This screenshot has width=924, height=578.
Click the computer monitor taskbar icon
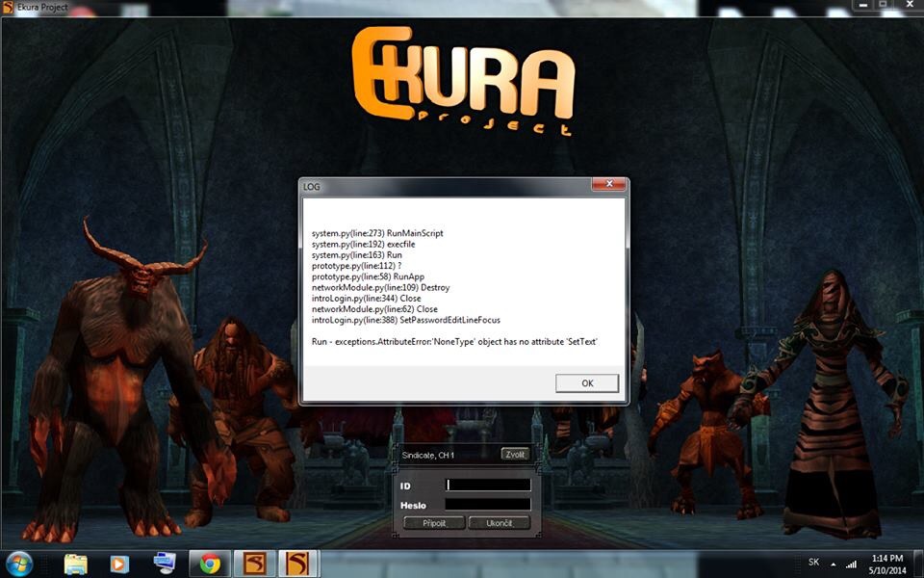pyautogui.click(x=164, y=563)
